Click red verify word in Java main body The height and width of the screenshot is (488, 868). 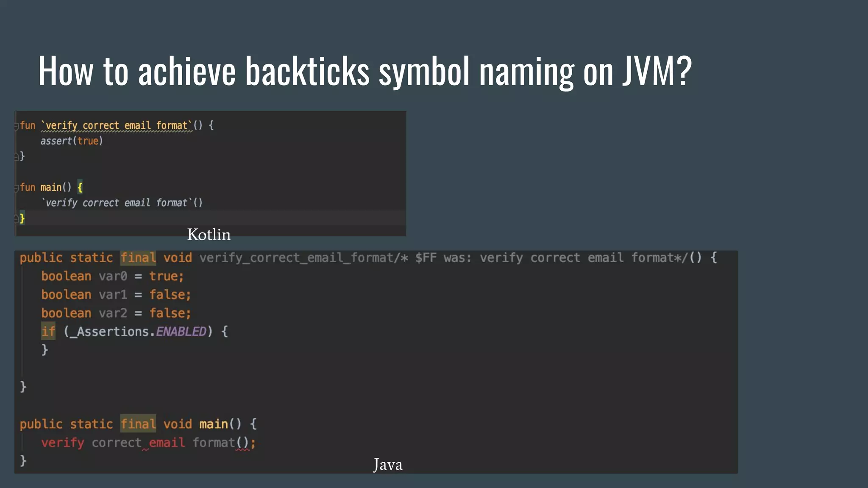coord(63,443)
